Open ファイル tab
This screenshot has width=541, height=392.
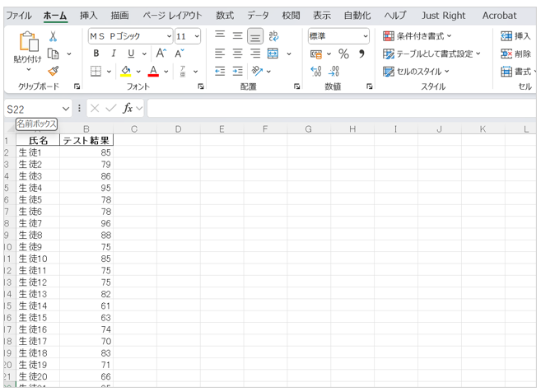coord(19,16)
